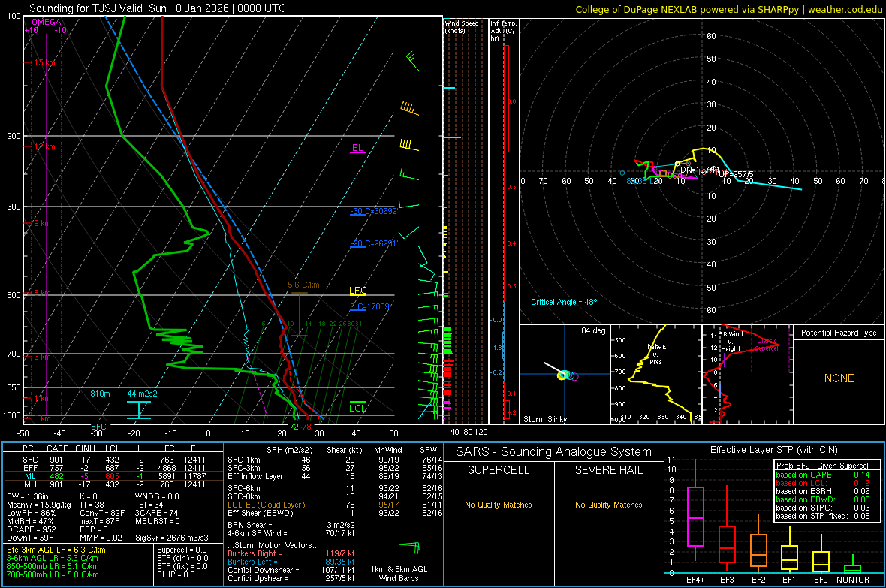
Task: Click the Eff Inflow Layer row label
Action: pyautogui.click(x=254, y=476)
